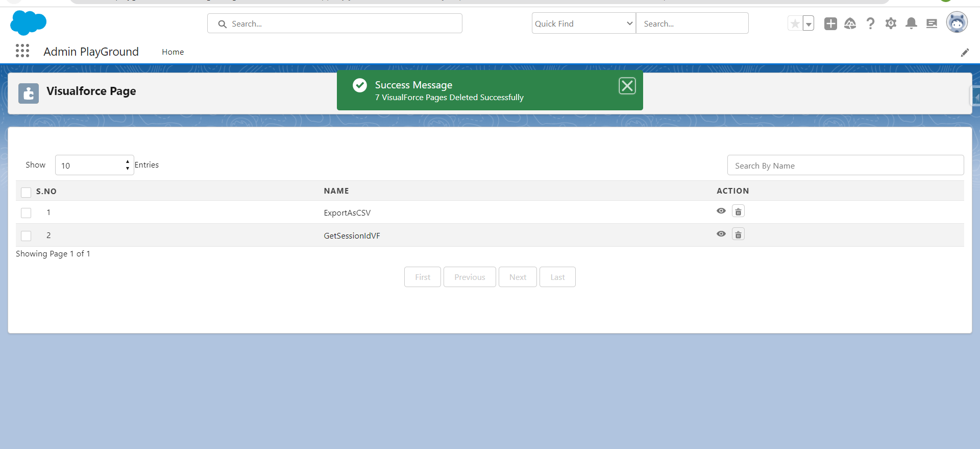The width and height of the screenshot is (980, 449).
Task: Click the Salesforce cloud logo
Action: tap(28, 23)
